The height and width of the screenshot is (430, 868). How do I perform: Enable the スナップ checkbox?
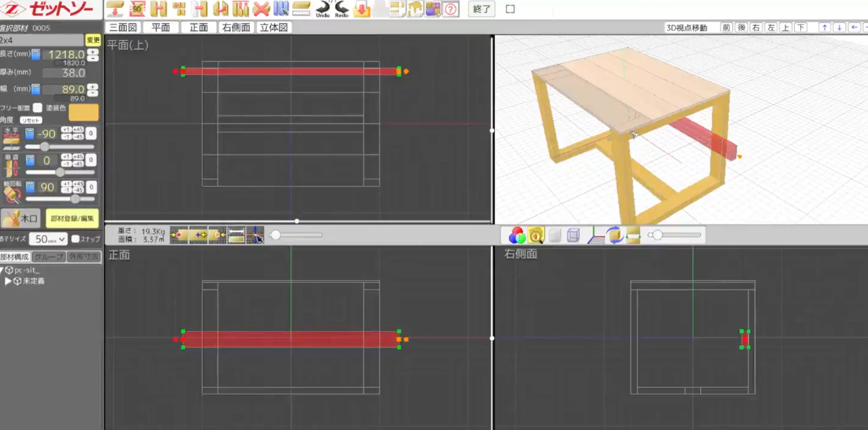[75, 239]
